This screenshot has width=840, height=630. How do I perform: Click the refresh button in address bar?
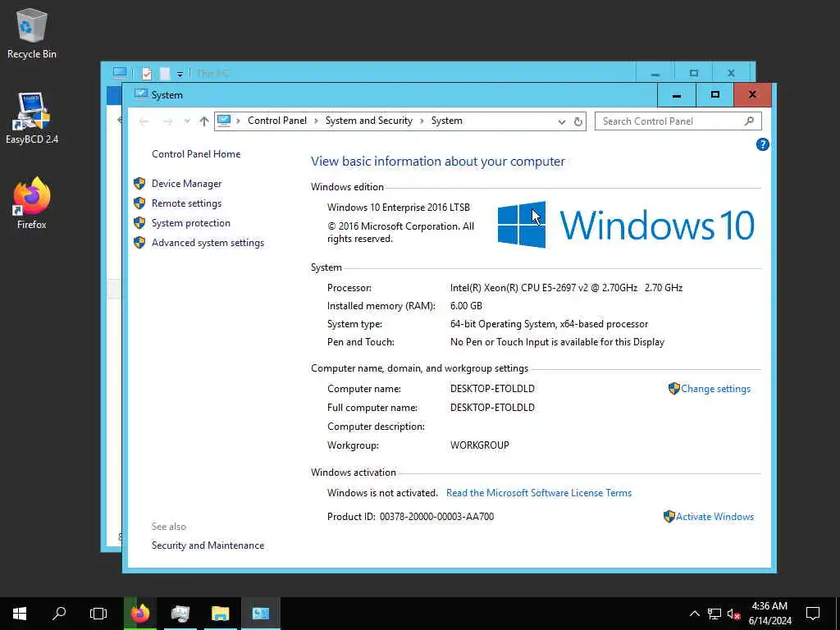[578, 121]
